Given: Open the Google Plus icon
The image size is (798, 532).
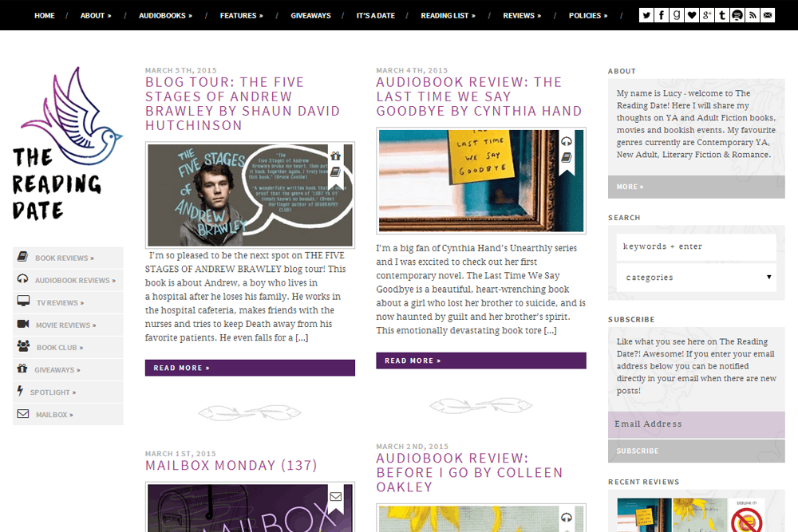Looking at the screenshot, I should point(707,15).
